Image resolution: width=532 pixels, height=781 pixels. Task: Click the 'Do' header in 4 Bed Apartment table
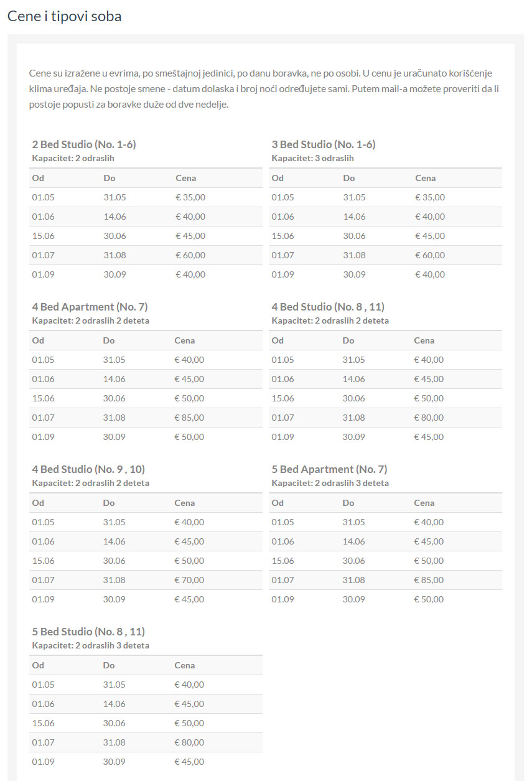109,340
